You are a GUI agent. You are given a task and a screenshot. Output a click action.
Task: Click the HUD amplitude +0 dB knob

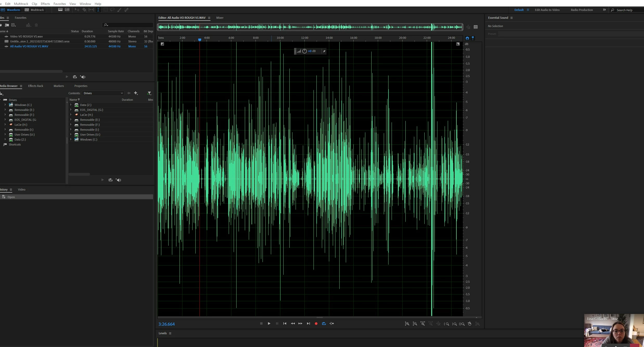pyautogui.click(x=304, y=51)
